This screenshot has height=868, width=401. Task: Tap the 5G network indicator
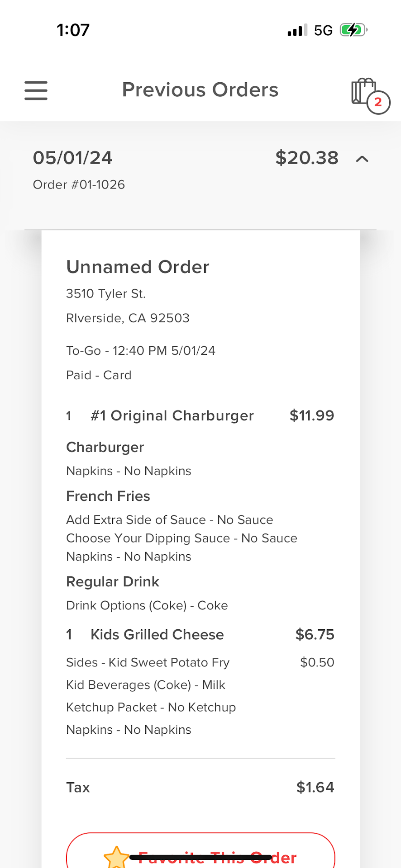pyautogui.click(x=323, y=30)
